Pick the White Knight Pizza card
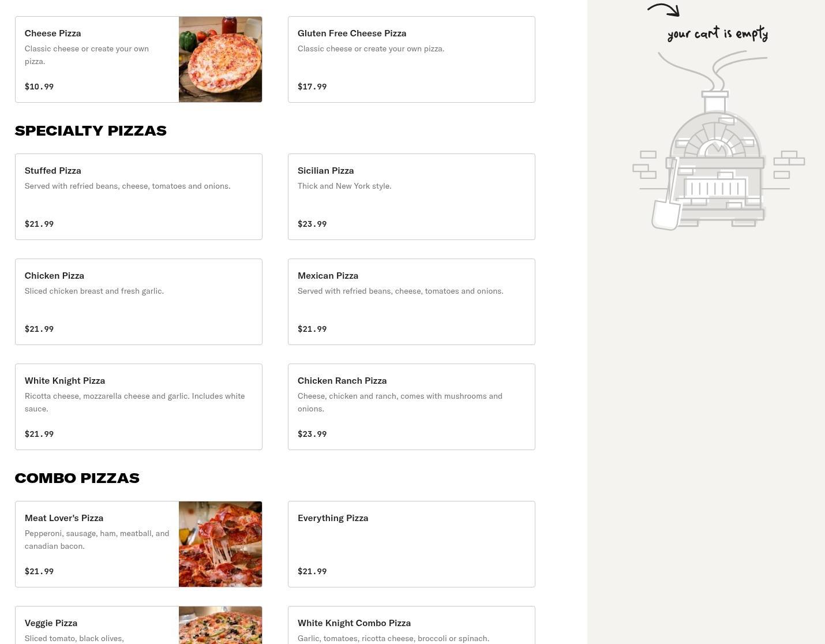The image size is (825, 644). (138, 407)
